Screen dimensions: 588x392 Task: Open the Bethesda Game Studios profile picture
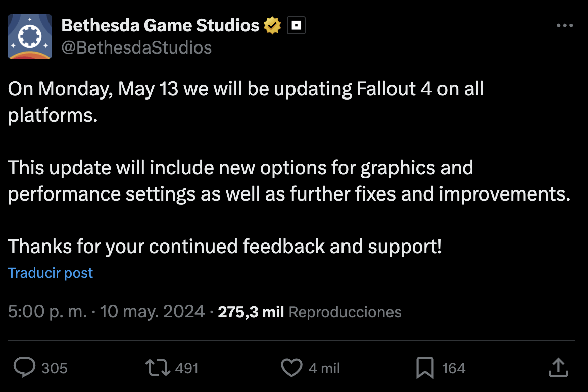pos(30,36)
